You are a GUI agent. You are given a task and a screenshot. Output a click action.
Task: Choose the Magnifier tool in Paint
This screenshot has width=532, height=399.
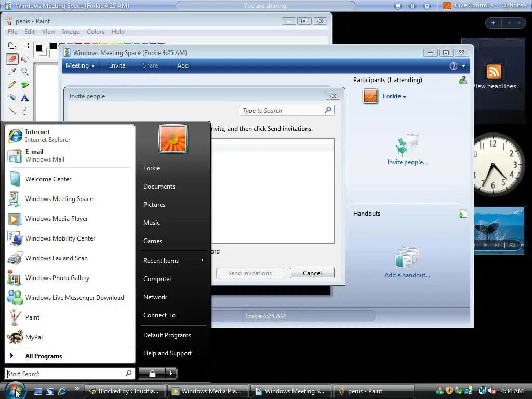coord(25,72)
